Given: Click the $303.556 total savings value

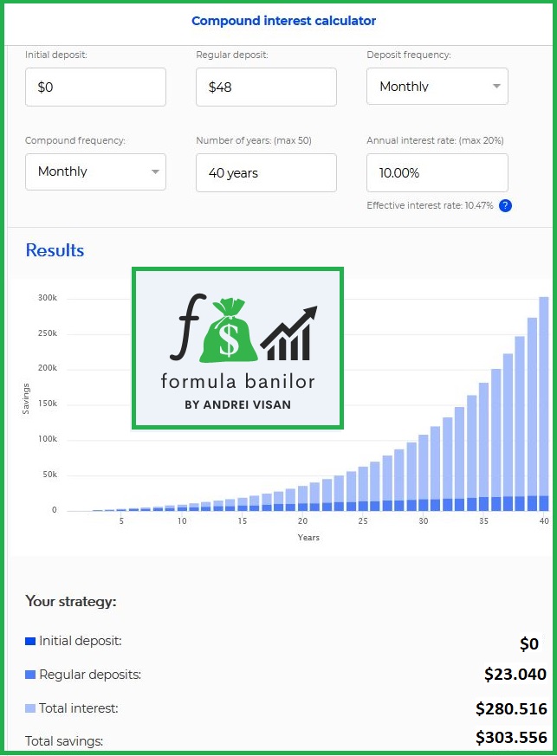Looking at the screenshot, I should pyautogui.click(x=510, y=738).
